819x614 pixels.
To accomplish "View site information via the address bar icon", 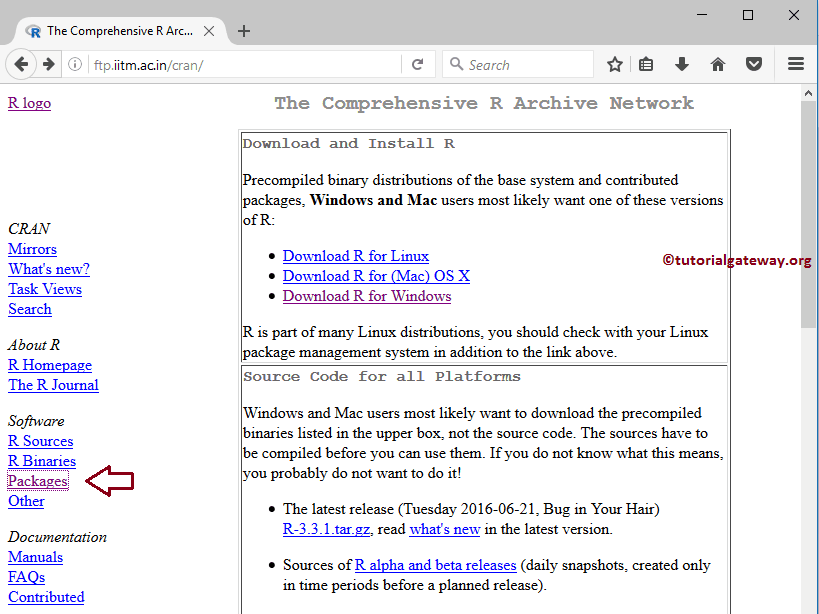I will coord(75,63).
